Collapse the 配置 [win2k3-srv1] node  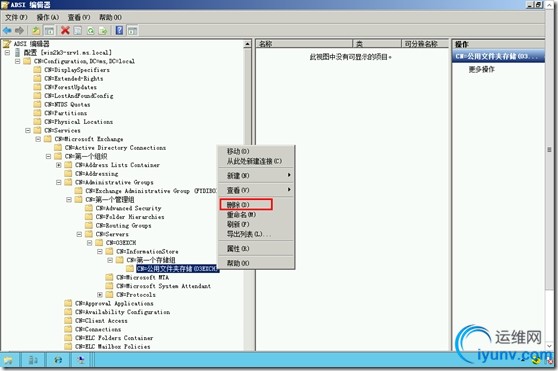[7, 53]
